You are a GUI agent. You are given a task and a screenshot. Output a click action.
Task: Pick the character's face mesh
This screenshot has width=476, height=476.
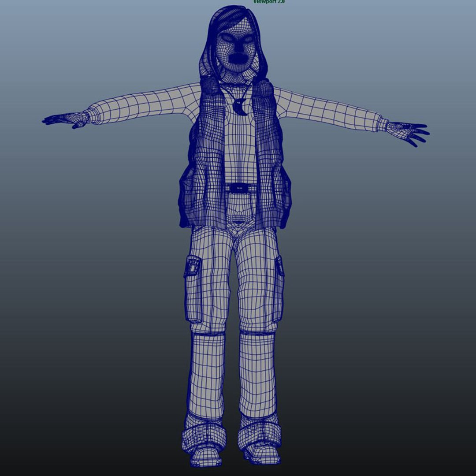point(237,46)
